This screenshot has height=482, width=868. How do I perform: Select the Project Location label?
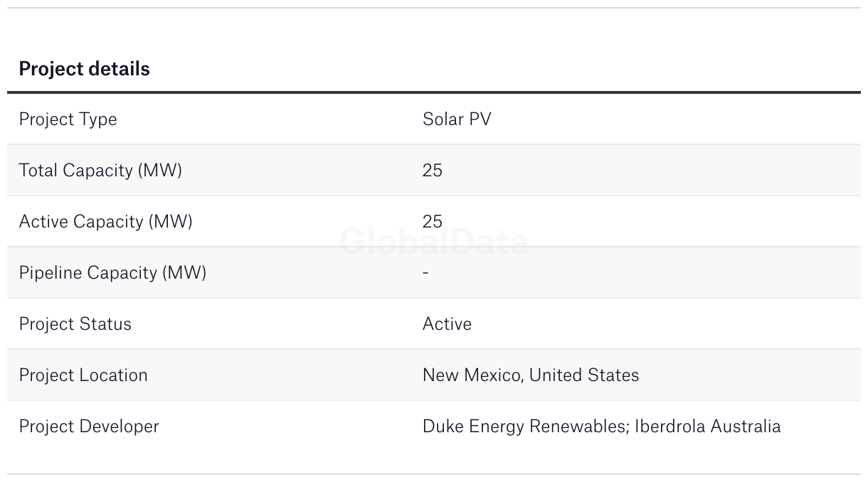coord(83,375)
